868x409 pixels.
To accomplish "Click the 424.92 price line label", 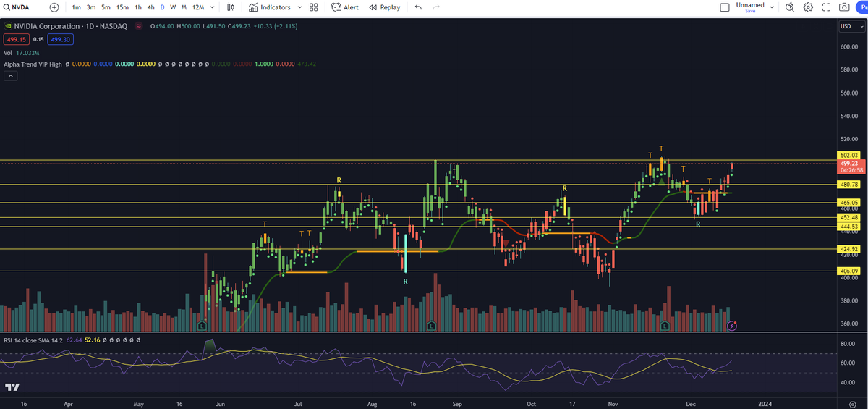I will tap(849, 249).
